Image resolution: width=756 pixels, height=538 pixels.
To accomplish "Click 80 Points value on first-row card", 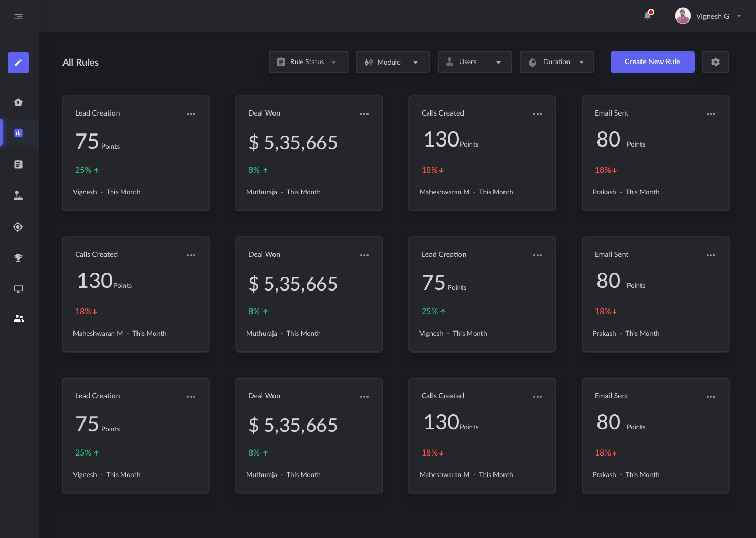I will [621, 139].
